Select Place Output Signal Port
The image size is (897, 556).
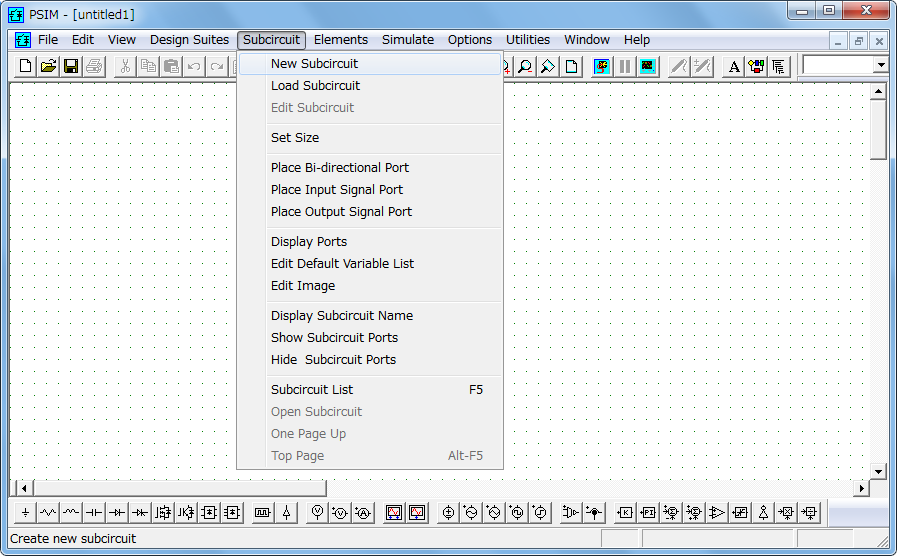[x=370, y=212]
